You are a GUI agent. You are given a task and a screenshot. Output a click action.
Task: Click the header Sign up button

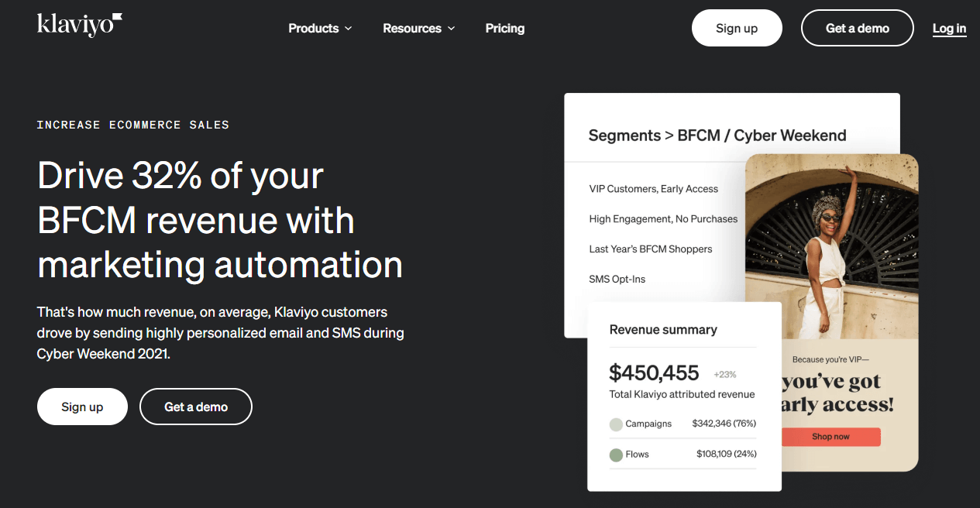736,27
